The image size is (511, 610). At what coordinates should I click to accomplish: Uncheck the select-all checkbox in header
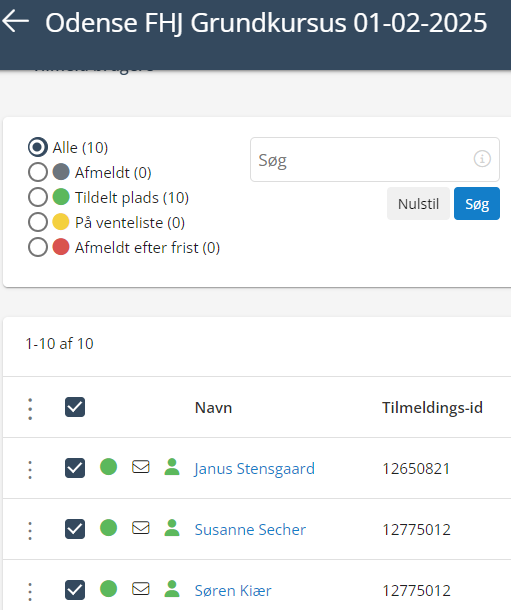75,407
